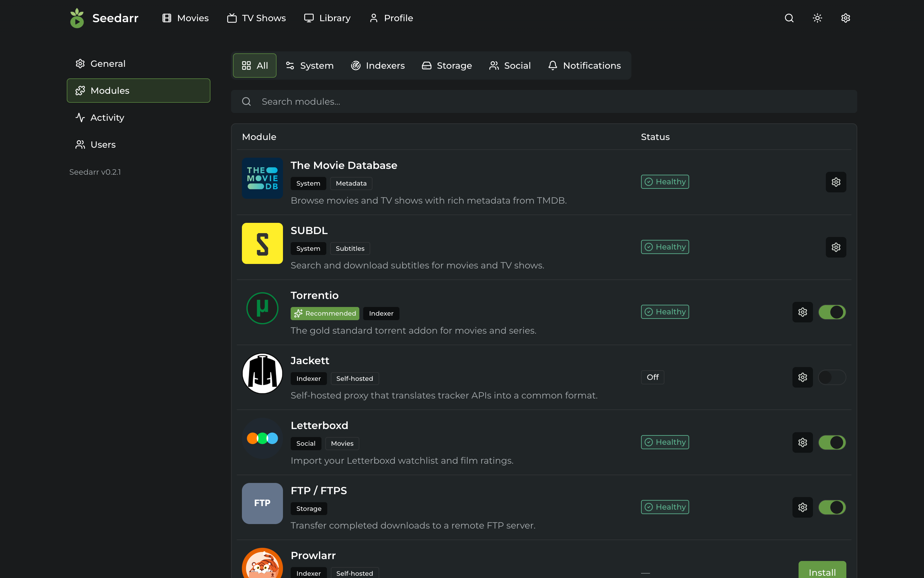Click the Torrentio Healthy status badge
The height and width of the screenshot is (578, 924).
click(x=665, y=312)
